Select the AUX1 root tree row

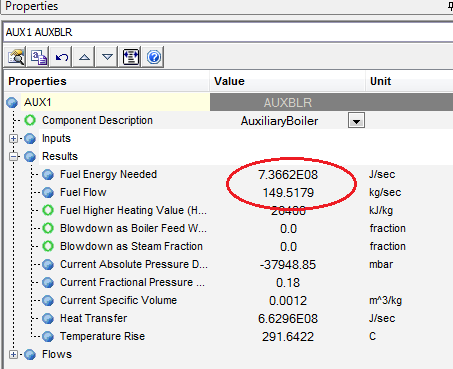[x=115, y=102]
